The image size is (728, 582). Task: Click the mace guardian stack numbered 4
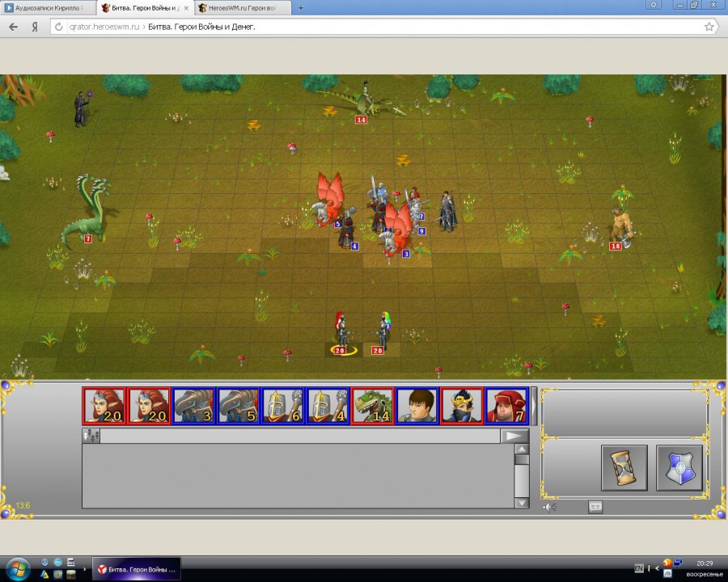(348, 229)
